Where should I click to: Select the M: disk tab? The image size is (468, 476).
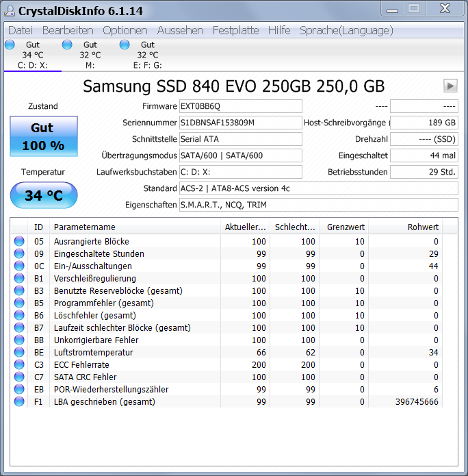(x=90, y=55)
